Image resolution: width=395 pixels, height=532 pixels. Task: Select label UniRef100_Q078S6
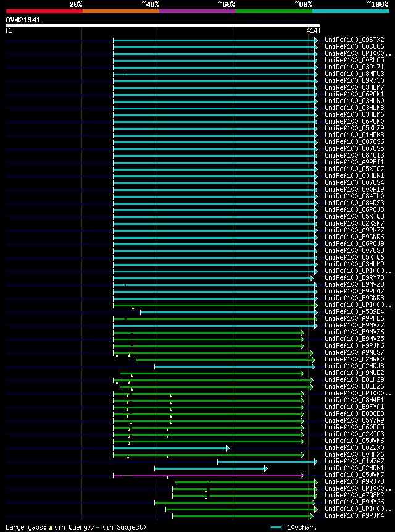pos(354,141)
